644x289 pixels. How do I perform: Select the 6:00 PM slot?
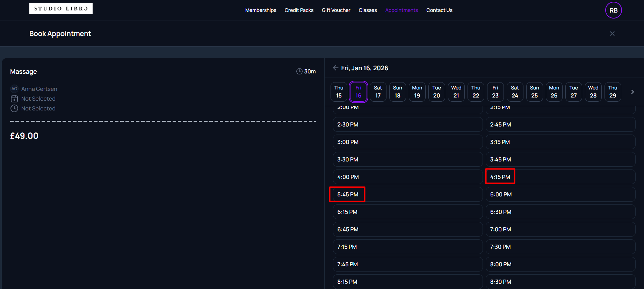560,194
